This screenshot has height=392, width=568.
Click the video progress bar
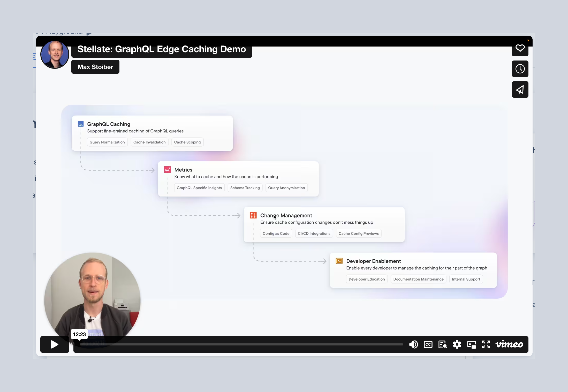tap(241, 344)
